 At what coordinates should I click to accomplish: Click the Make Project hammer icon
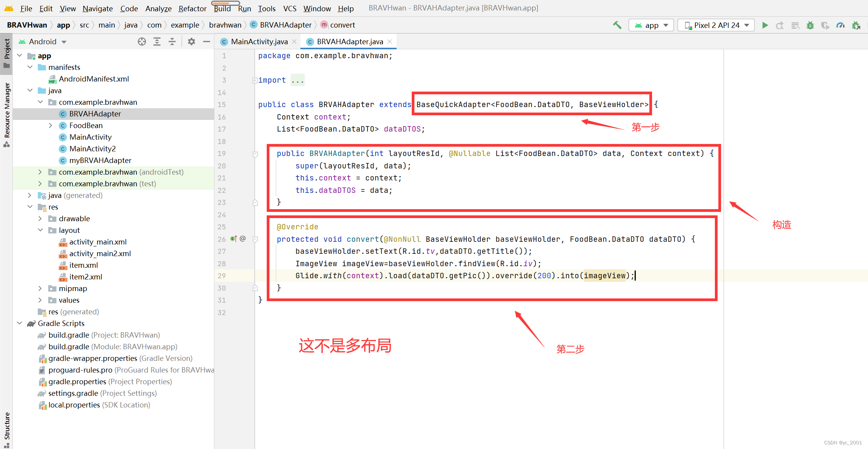[x=617, y=26]
